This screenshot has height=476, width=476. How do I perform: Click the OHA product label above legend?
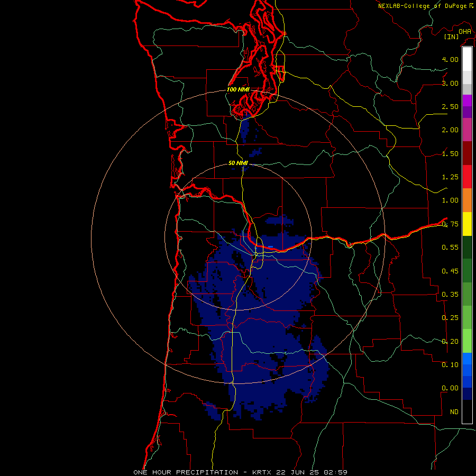pos(465,32)
